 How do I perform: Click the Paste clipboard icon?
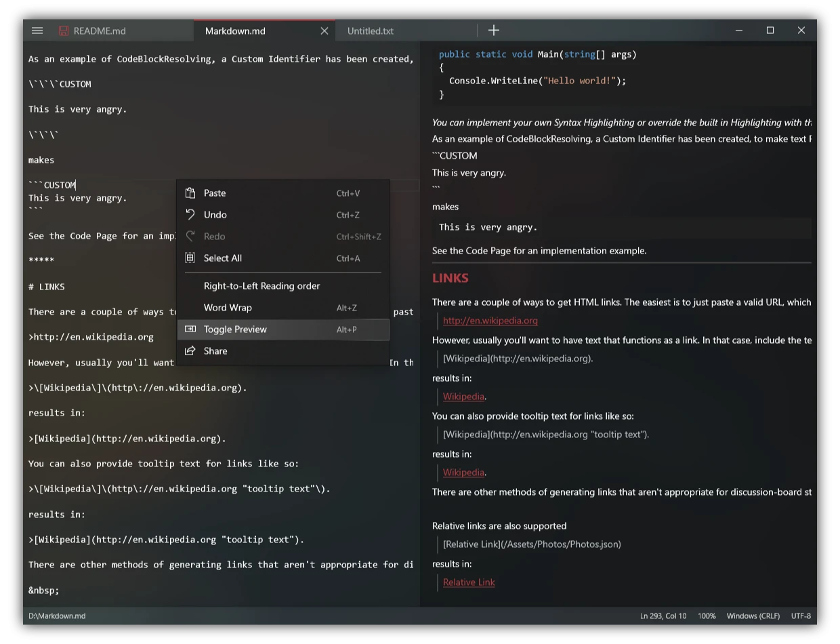coord(190,193)
